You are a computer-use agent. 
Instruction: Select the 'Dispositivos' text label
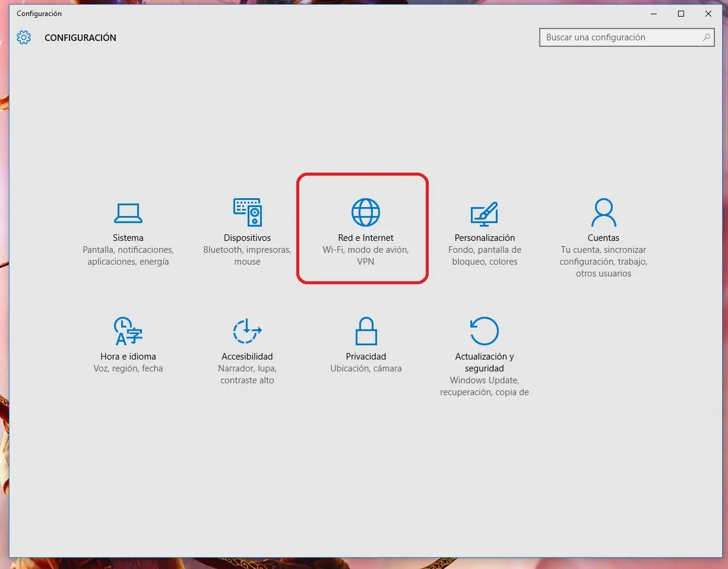point(247,238)
